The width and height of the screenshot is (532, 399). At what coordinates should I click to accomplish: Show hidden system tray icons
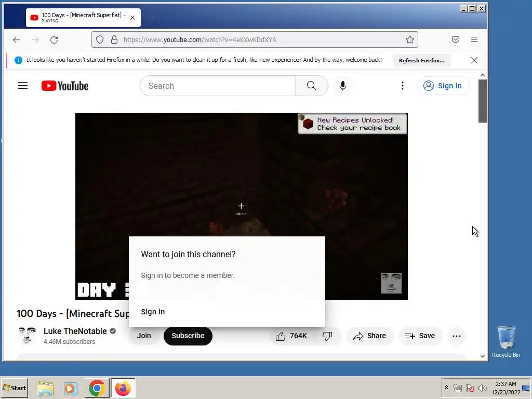coord(446,388)
